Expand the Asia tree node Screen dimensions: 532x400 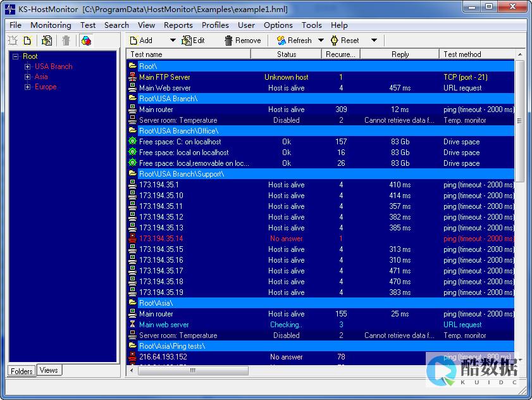(x=27, y=77)
